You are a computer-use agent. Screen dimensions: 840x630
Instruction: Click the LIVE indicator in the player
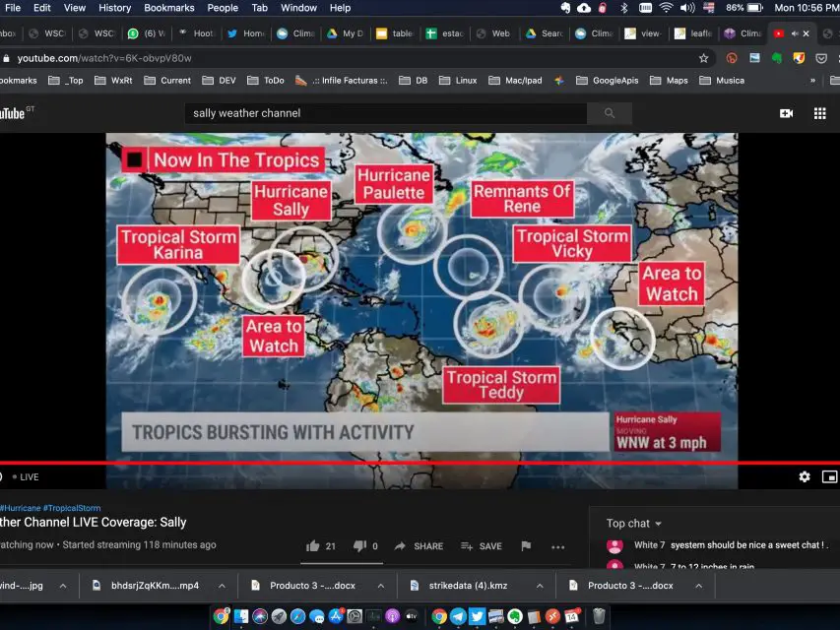click(26, 476)
